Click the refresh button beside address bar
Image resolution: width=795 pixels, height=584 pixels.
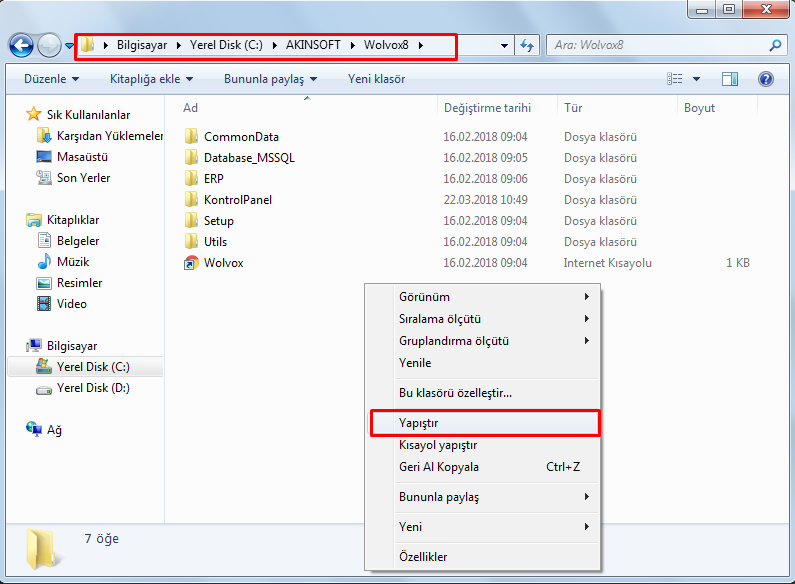tap(528, 46)
